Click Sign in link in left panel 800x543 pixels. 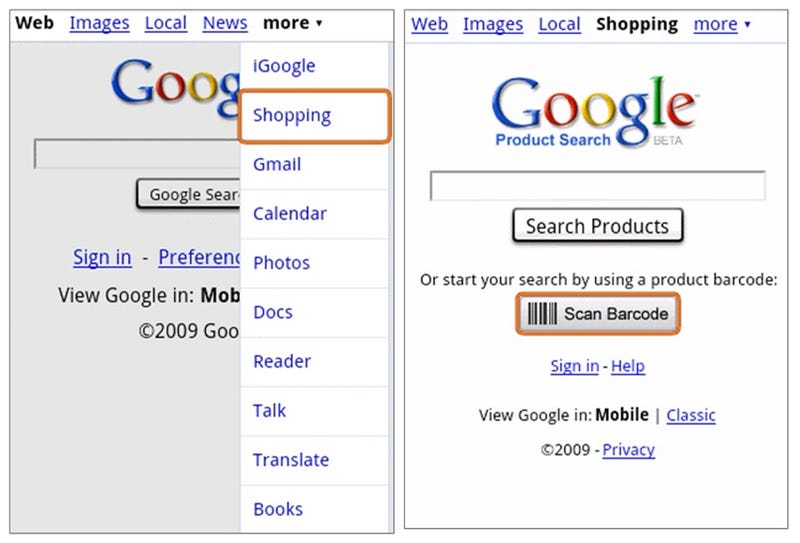(x=102, y=257)
